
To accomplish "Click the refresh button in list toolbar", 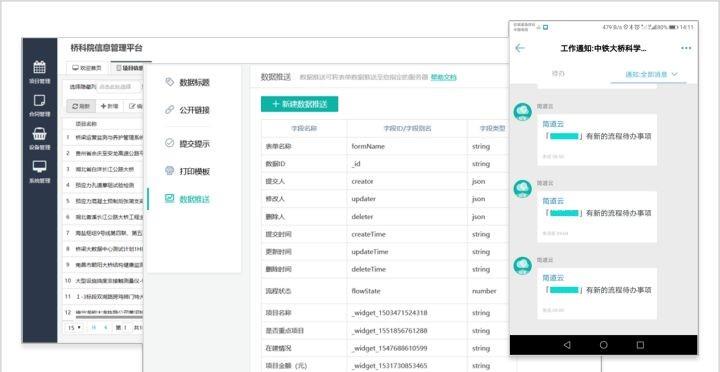I will (81, 106).
